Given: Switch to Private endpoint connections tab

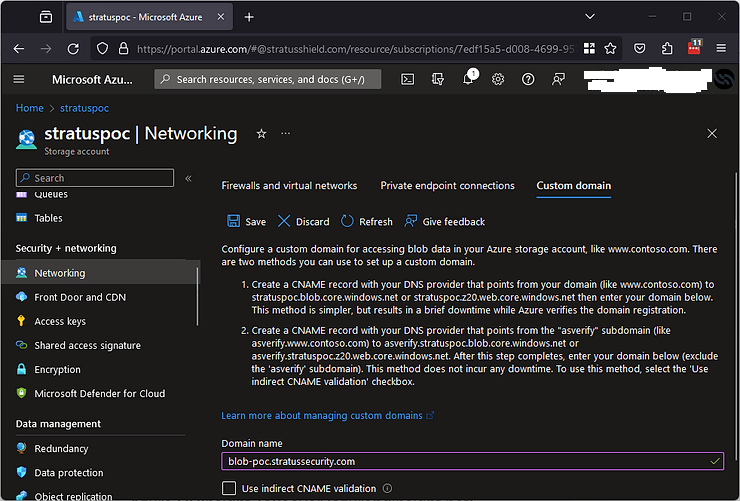Looking at the screenshot, I should pyautogui.click(x=447, y=185).
